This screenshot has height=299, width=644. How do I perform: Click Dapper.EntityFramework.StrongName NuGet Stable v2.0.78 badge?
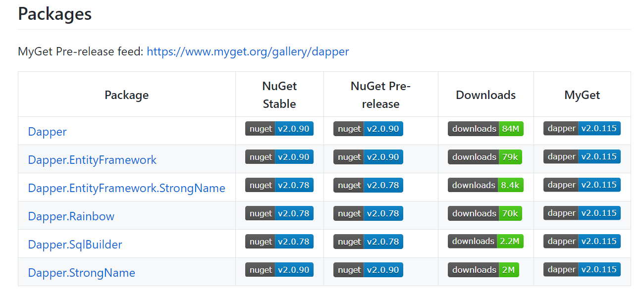coord(279,185)
